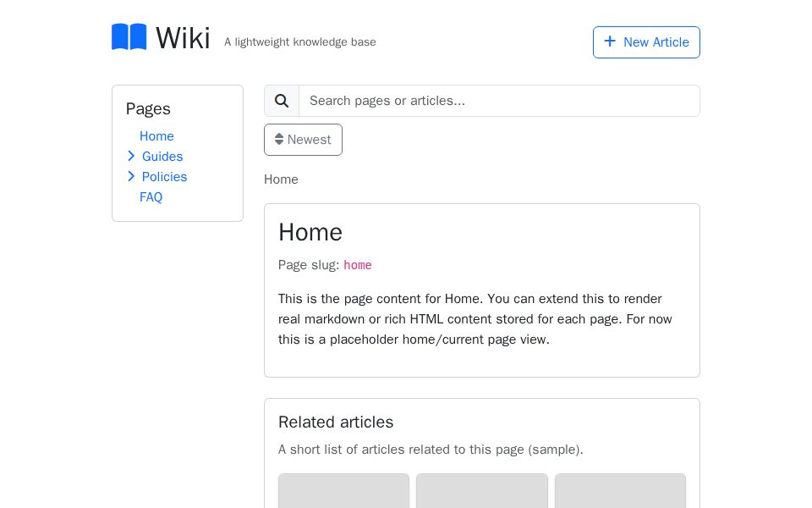Select the Home page heading
812x508 pixels.
310,232
